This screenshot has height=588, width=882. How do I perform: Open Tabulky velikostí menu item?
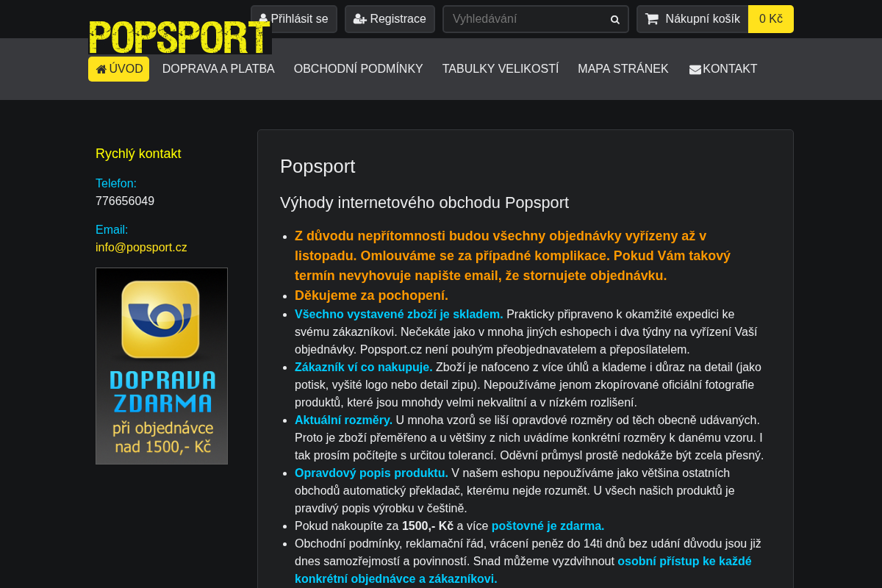pyautogui.click(x=501, y=69)
